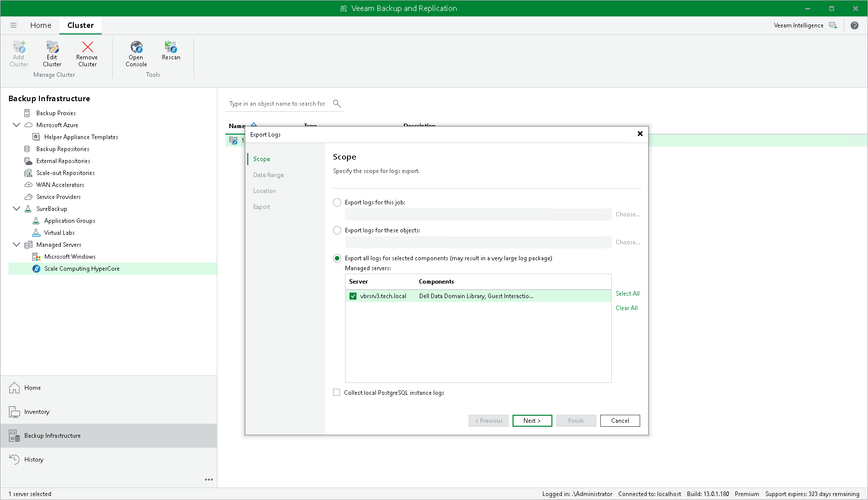Click Choose for the job logs field
The width and height of the screenshot is (868, 500).
tap(628, 214)
